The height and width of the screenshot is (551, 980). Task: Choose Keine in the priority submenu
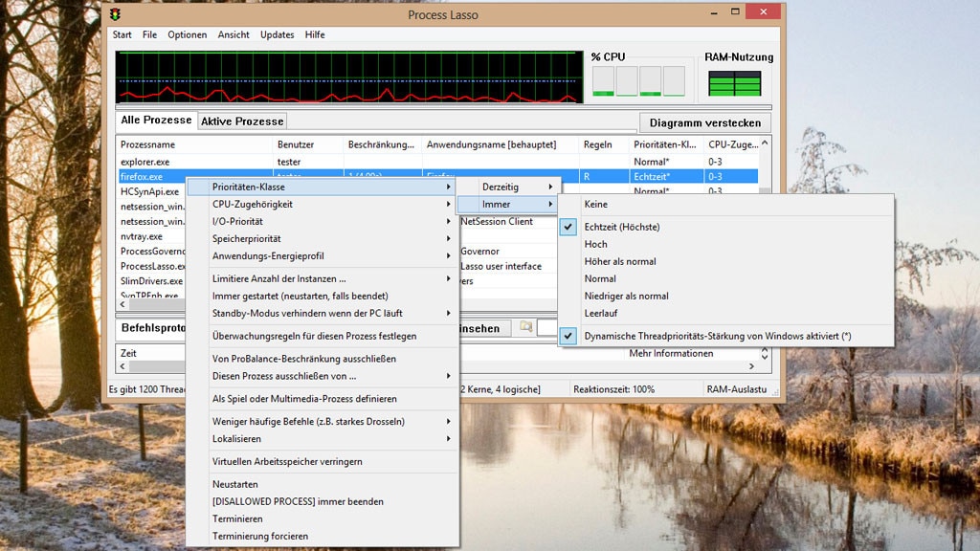tap(595, 204)
